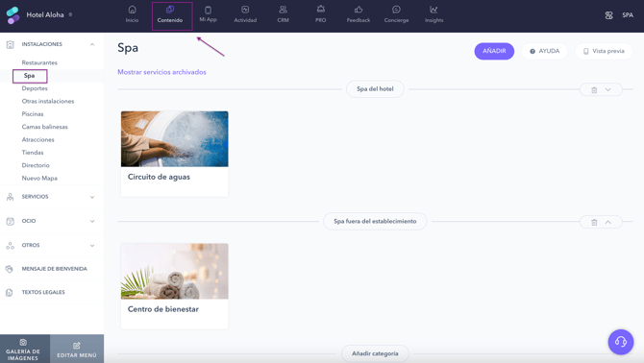644x363 pixels.
Task: Click the Textos legales document icon
Action: (x=10, y=293)
